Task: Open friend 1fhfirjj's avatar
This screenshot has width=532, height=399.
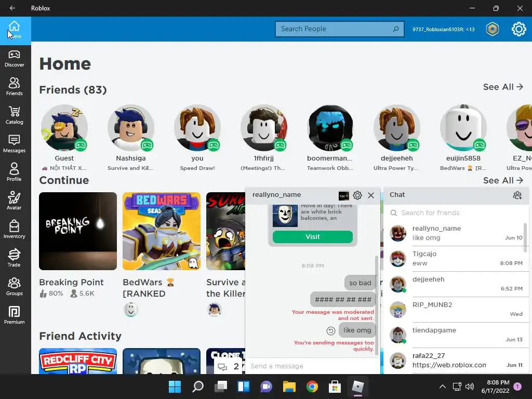Action: tap(263, 128)
